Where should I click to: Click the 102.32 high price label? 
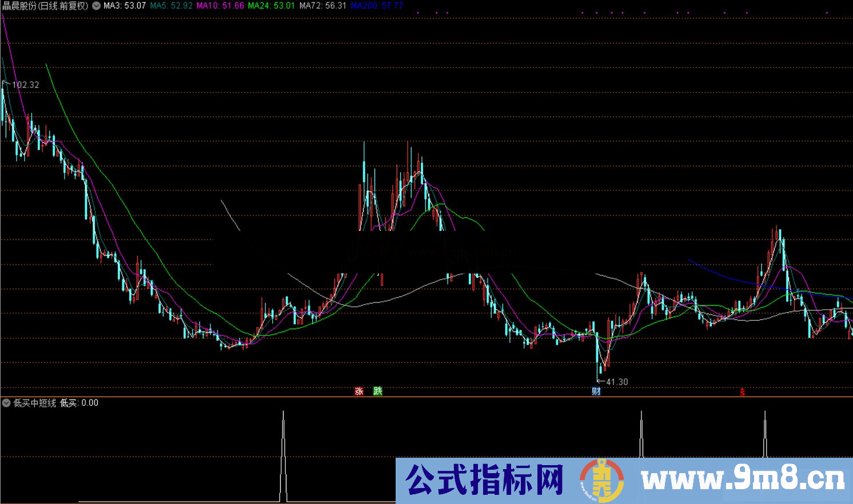tap(26, 85)
